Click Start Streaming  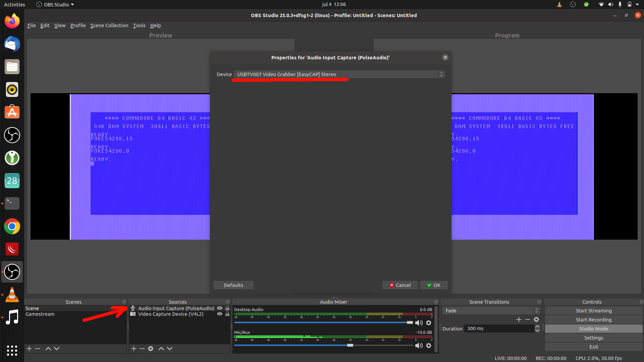(x=593, y=311)
